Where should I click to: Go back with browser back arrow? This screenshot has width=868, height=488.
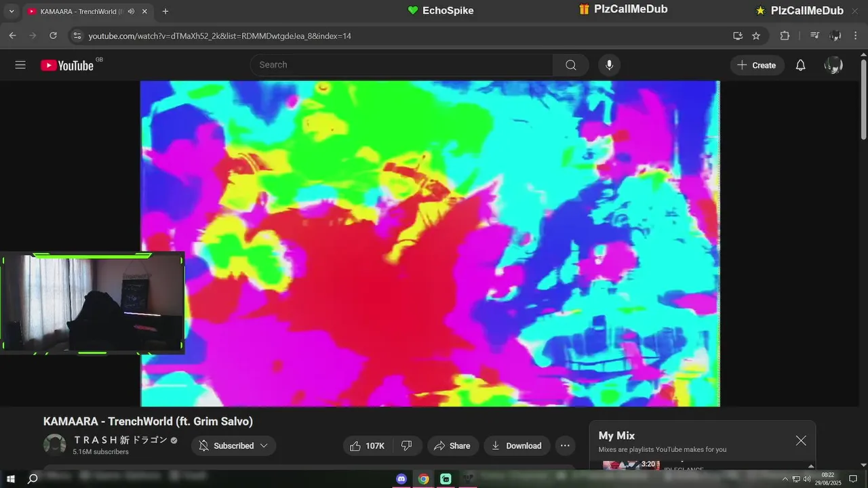pos(12,35)
